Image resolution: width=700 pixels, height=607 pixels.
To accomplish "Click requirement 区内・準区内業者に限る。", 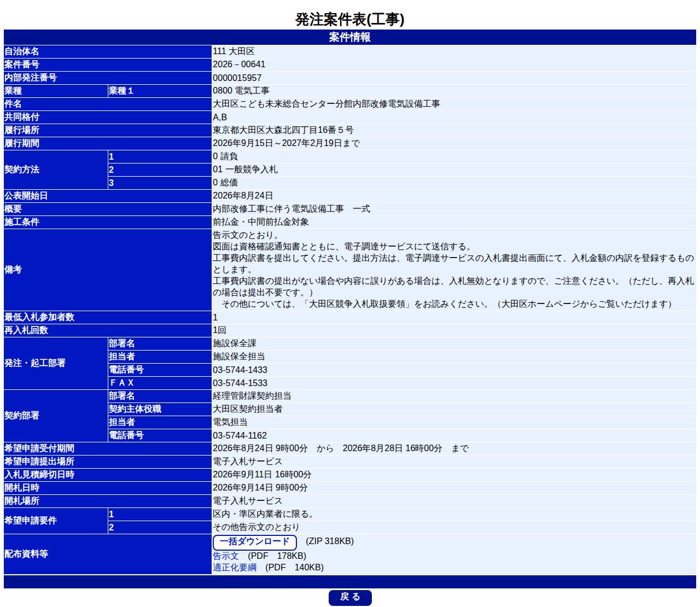I will coord(264,514).
